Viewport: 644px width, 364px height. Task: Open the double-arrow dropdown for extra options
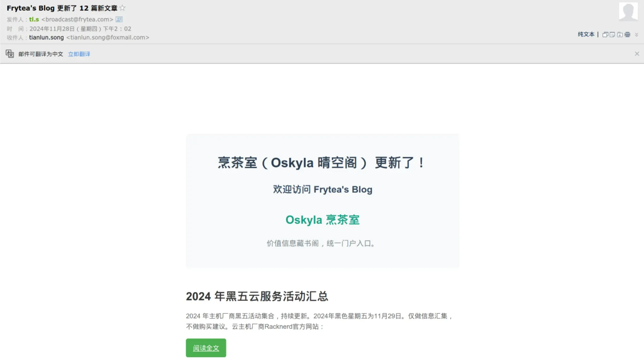pos(637,34)
